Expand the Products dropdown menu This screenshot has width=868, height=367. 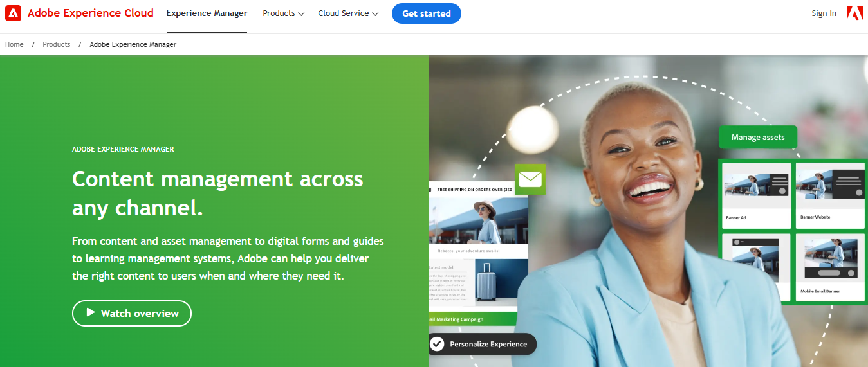[x=283, y=13]
